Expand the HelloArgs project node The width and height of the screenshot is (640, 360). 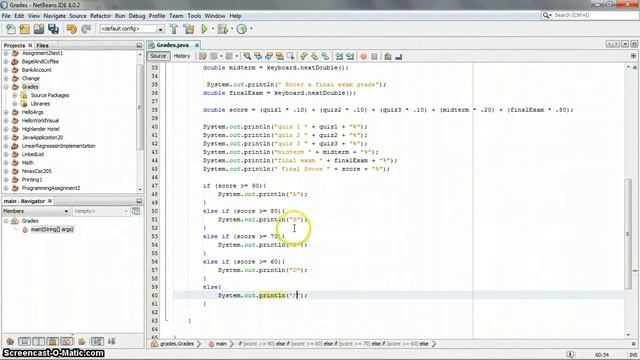[x=6, y=112]
